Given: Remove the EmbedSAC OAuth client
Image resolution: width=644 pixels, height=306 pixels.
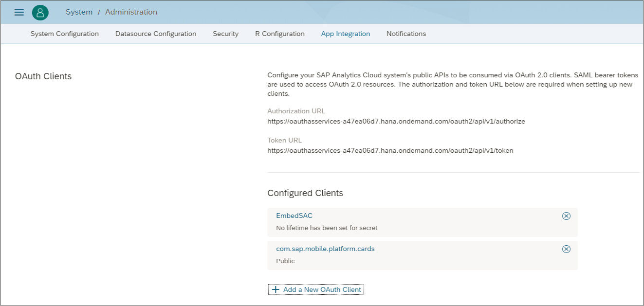Looking at the screenshot, I should tap(566, 216).
